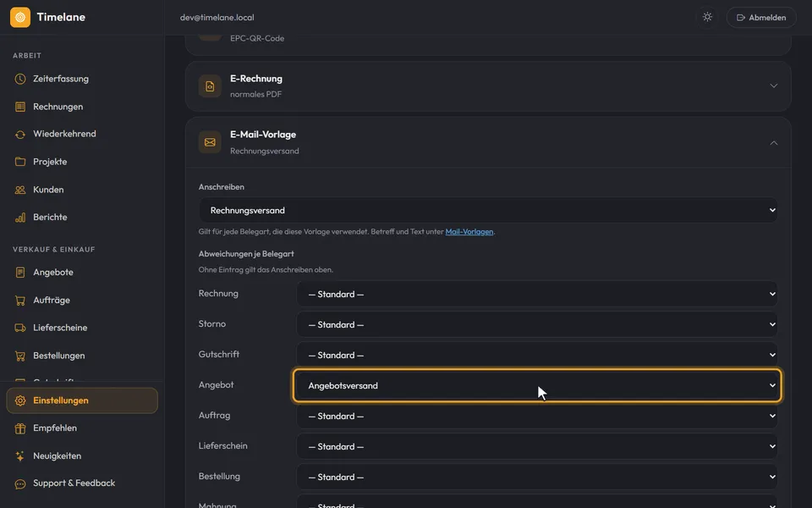Open the Storno template dropdown
Image resolution: width=812 pixels, height=508 pixels.
pyautogui.click(x=537, y=324)
